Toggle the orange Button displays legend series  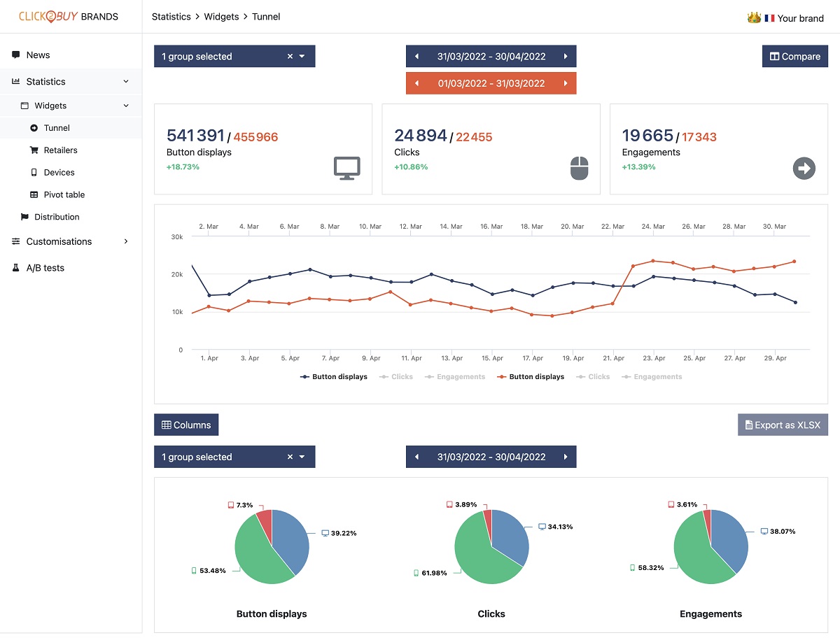click(x=531, y=376)
